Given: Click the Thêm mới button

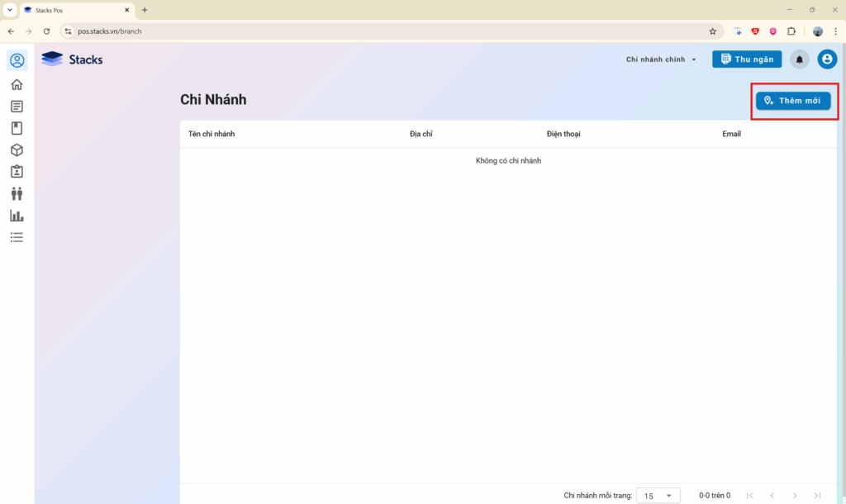Looking at the screenshot, I should [793, 100].
